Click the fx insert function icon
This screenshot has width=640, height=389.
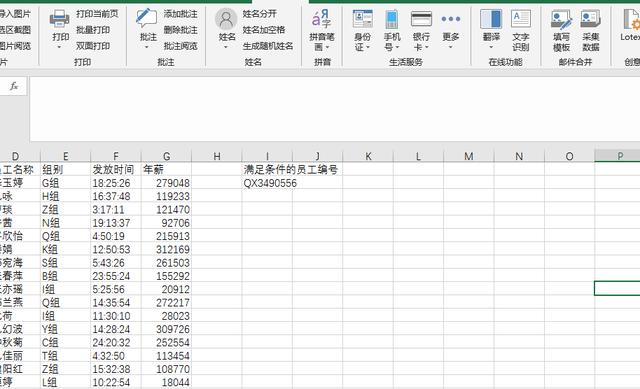coord(14,86)
